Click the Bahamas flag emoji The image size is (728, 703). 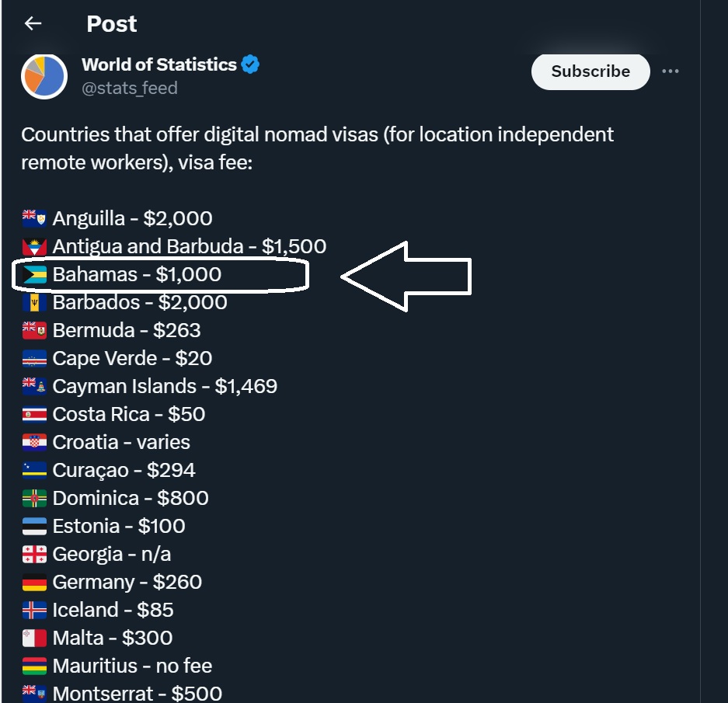click(x=34, y=275)
